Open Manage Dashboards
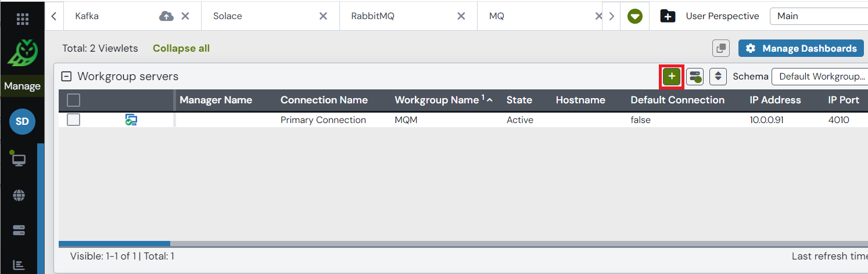The image size is (868, 274). tap(801, 49)
